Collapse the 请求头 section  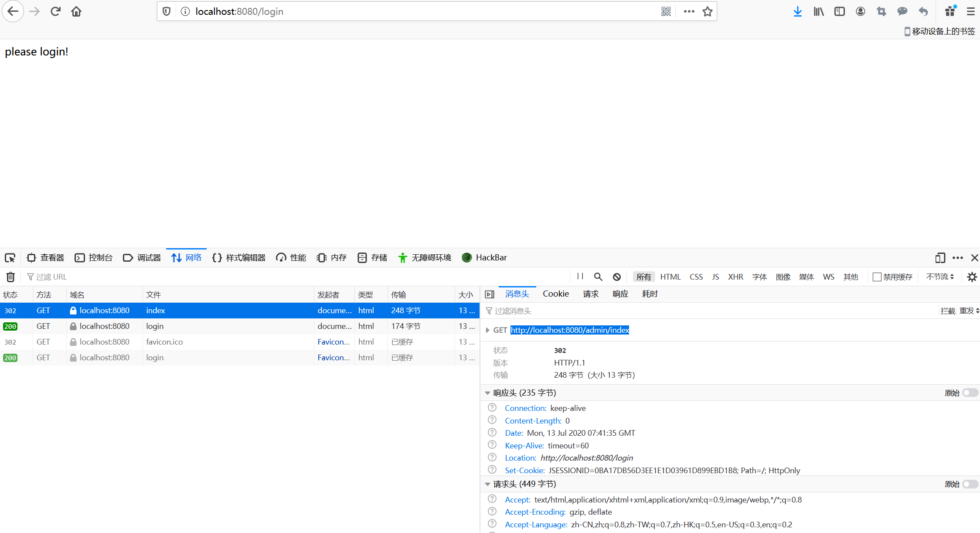tap(487, 484)
